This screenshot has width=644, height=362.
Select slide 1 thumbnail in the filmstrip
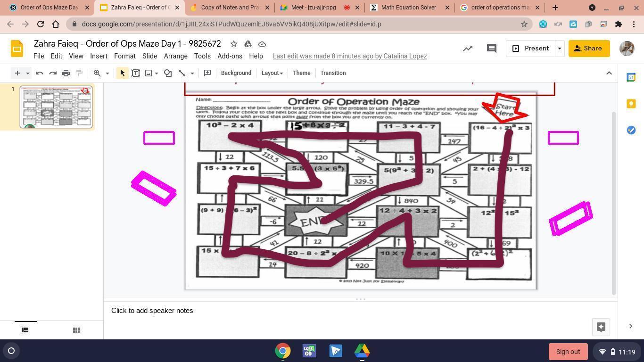[56, 107]
